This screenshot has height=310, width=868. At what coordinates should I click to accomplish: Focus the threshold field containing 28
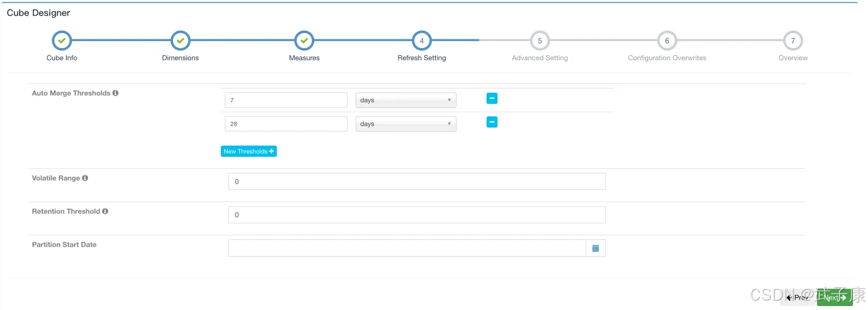coord(286,124)
